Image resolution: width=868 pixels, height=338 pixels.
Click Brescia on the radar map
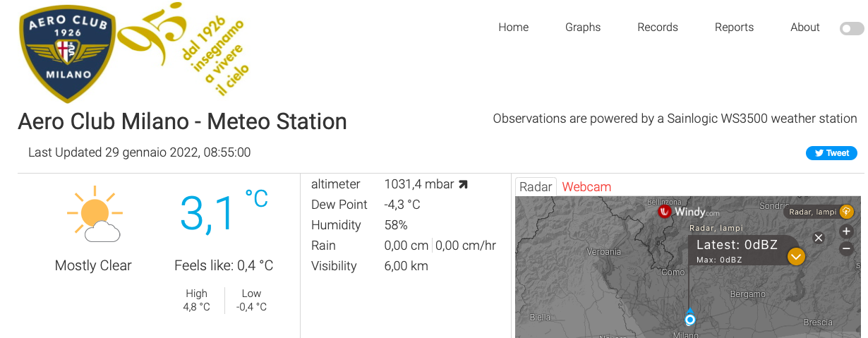(x=819, y=322)
